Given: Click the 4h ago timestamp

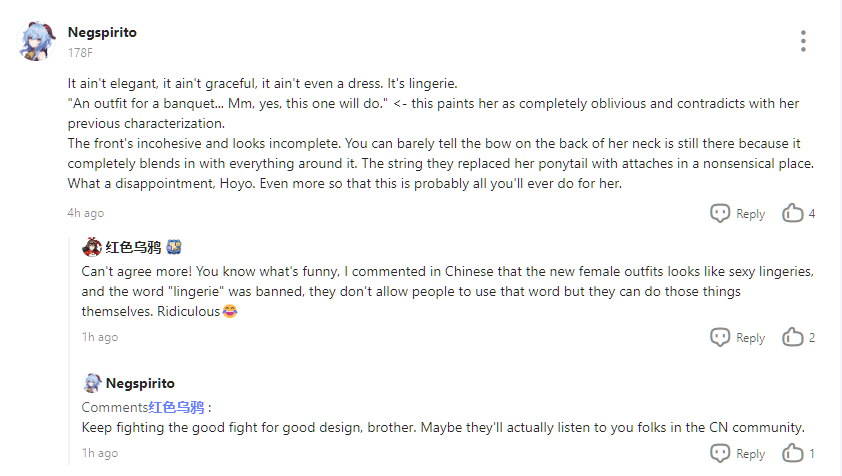Looking at the screenshot, I should 85,213.
